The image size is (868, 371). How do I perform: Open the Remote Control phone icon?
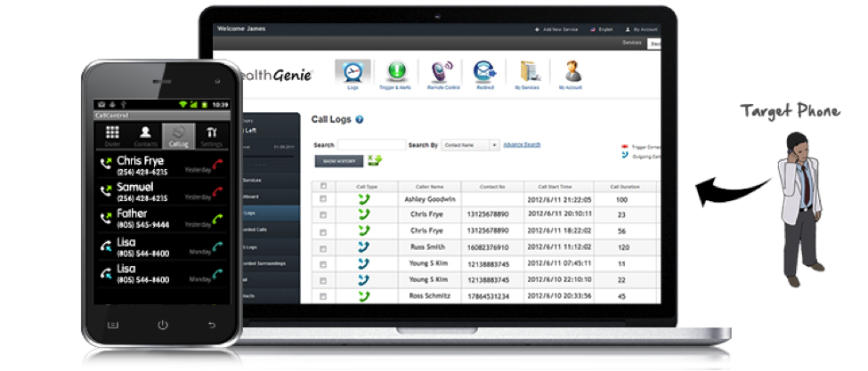442,72
